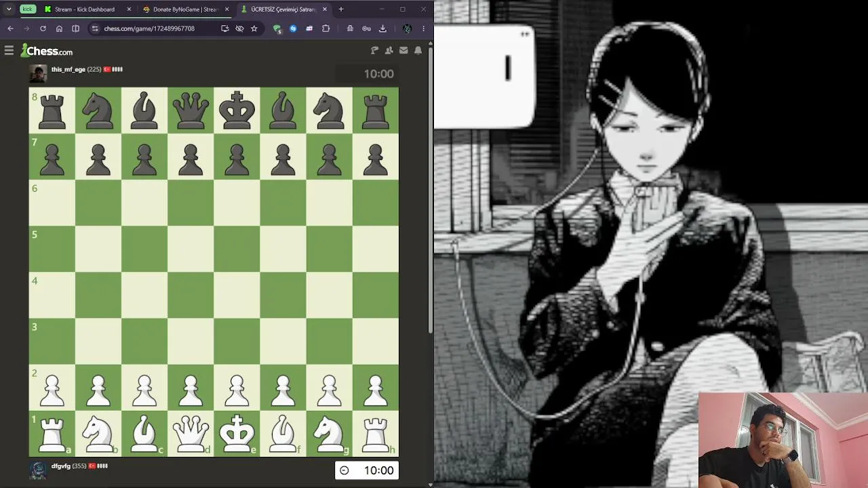Viewport: 868px width, 488px height.
Task: Open Chess.com notifications bell
Action: (418, 50)
